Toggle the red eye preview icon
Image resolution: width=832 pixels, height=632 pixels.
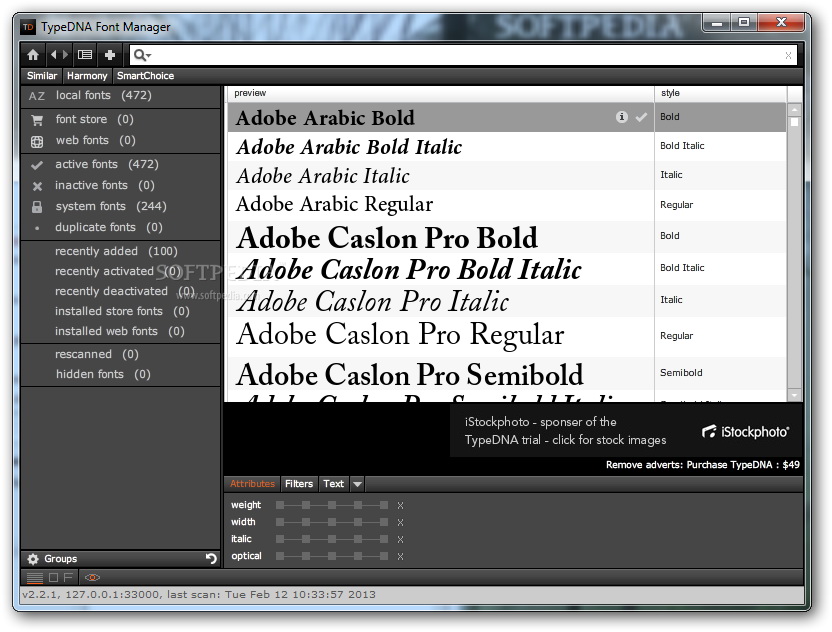click(x=92, y=577)
